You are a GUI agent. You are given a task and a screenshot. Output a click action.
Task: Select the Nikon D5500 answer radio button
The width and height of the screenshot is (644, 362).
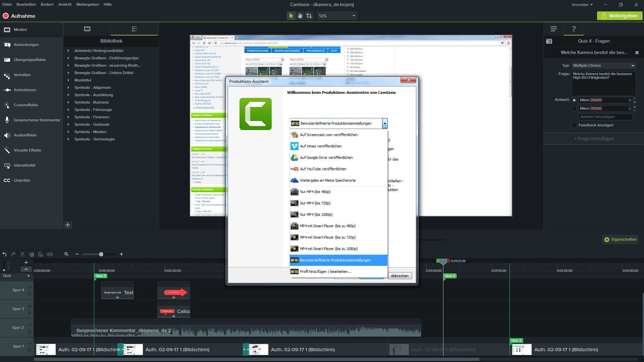click(574, 109)
